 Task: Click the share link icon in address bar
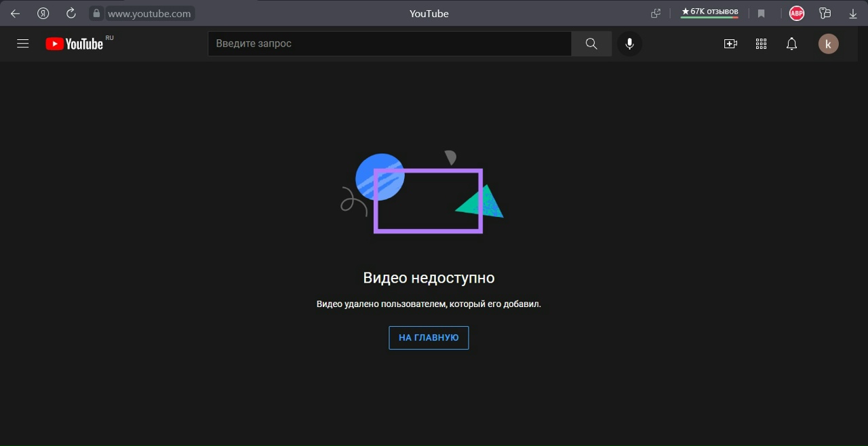tap(656, 13)
